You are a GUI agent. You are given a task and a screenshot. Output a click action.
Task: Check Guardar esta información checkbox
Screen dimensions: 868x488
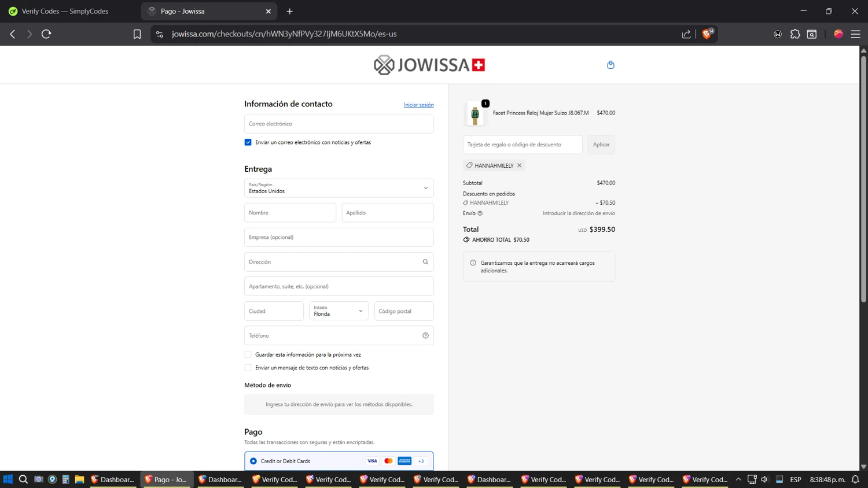point(248,354)
